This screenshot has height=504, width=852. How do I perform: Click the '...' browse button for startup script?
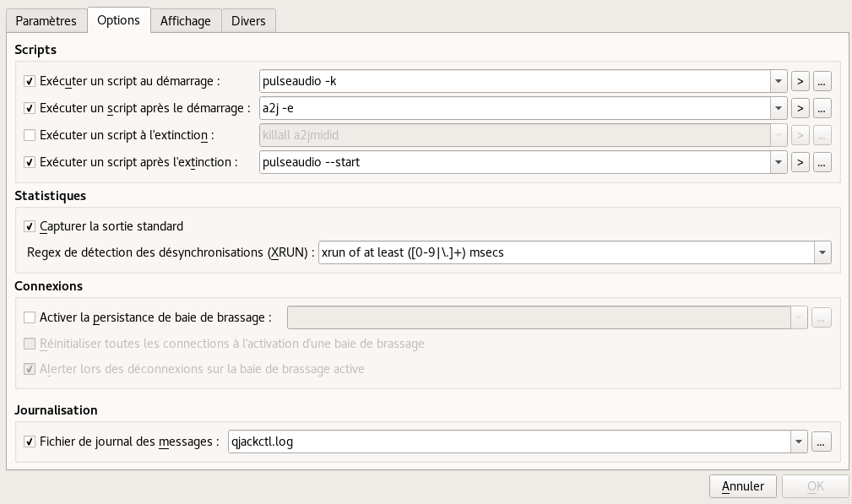pyautogui.click(x=822, y=81)
